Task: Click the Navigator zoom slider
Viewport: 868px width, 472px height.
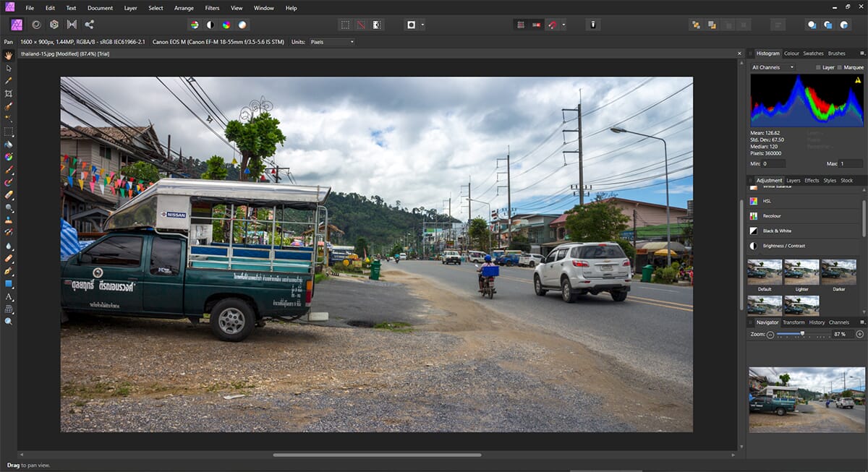Action: 801,334
